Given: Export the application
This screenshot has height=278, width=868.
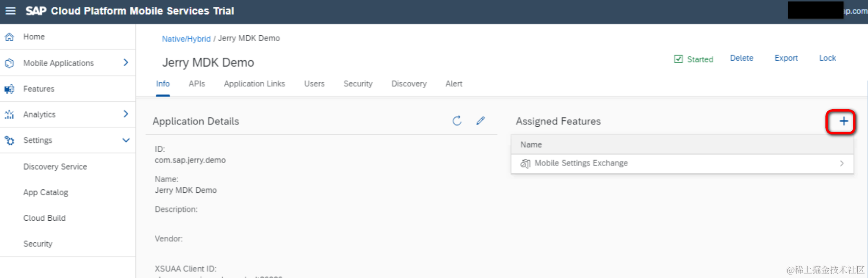Looking at the screenshot, I should point(786,58).
